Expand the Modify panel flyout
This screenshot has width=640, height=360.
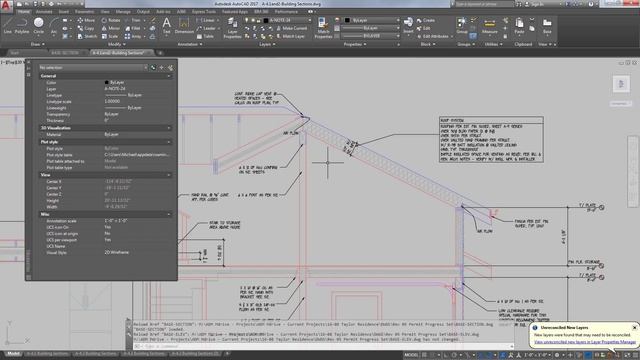click(116, 44)
